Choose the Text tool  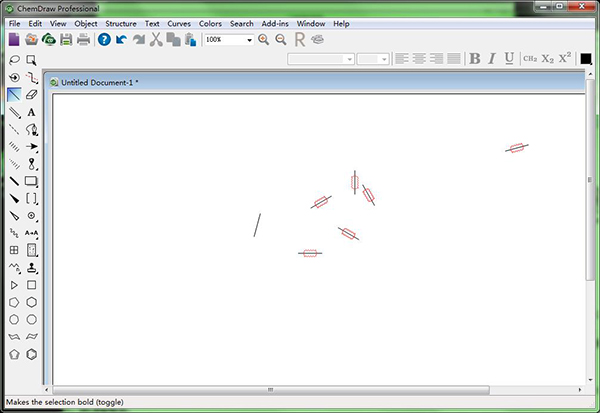32,112
